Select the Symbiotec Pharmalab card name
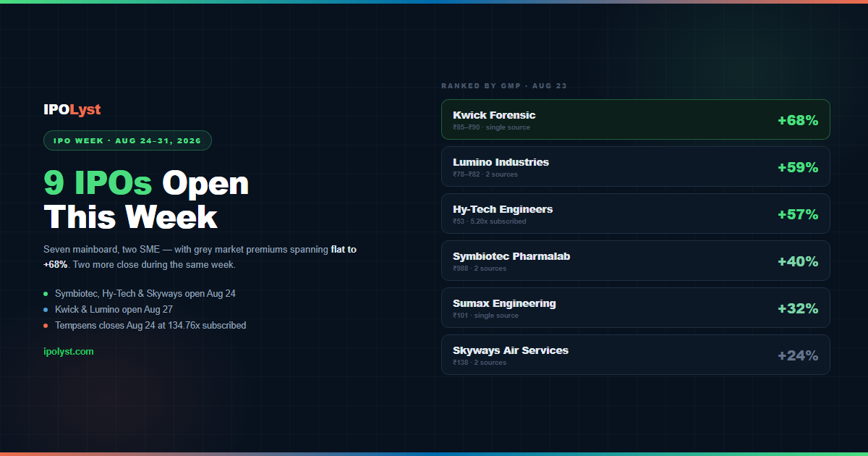868x456 pixels. pos(511,256)
